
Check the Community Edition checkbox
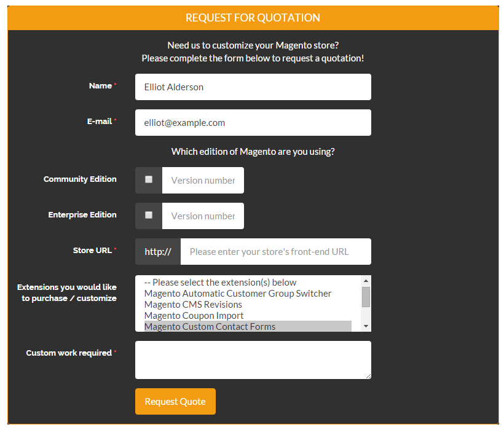[149, 179]
